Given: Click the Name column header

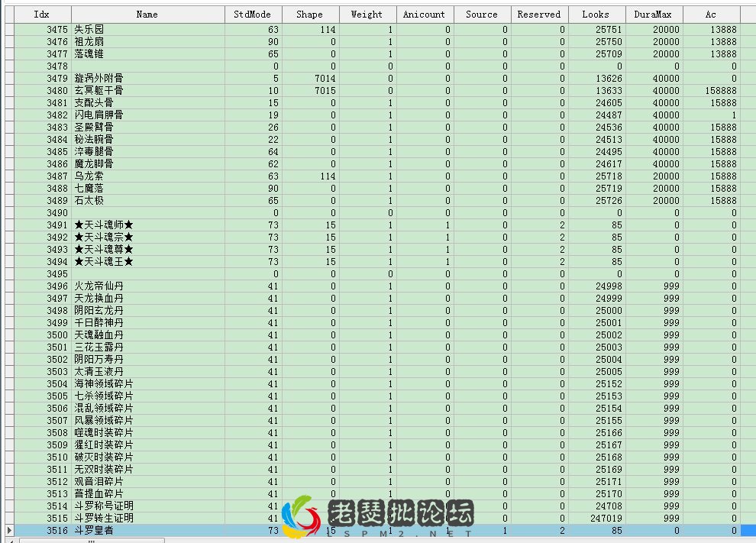Looking at the screenshot, I should point(146,13).
